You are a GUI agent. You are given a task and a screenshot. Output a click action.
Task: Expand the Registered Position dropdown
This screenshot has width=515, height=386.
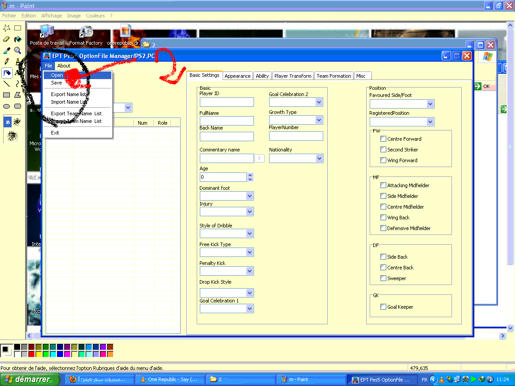point(430,122)
